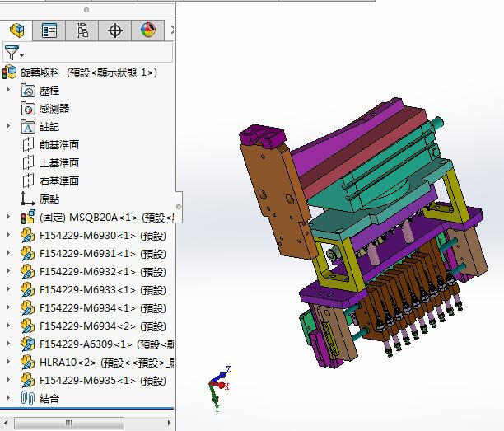Image resolution: width=504 pixels, height=431 pixels.
Task: Select the HLRA10<2> row text
Action: click(106, 363)
